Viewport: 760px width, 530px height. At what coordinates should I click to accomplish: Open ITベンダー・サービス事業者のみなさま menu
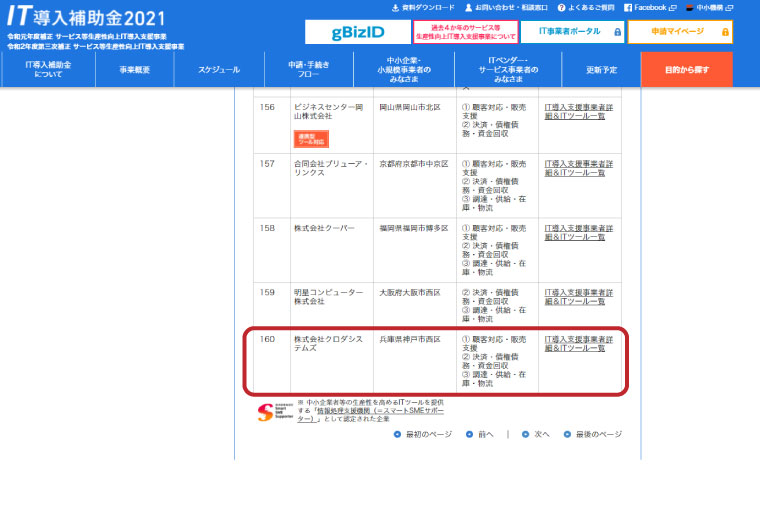click(508, 69)
